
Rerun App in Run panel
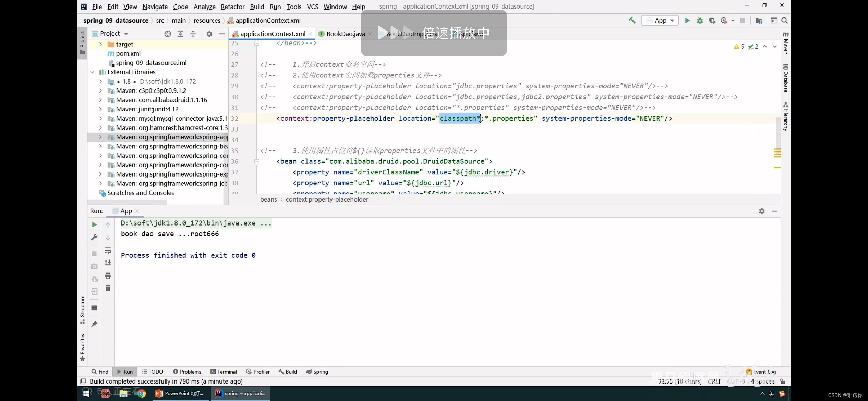pyautogui.click(x=94, y=224)
